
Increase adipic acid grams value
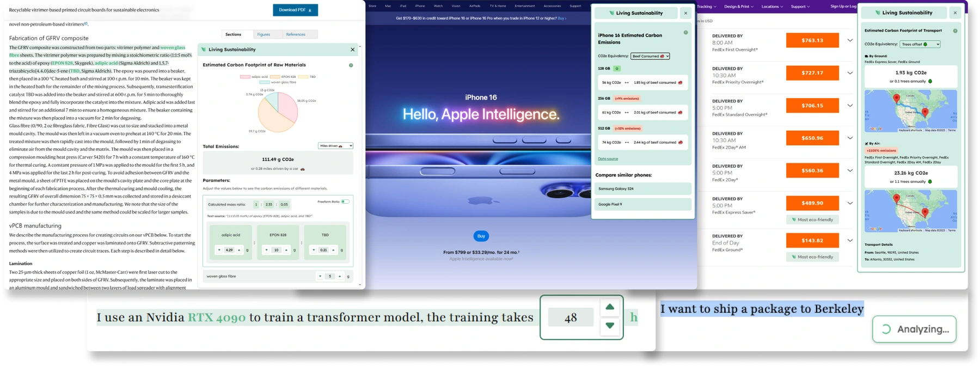point(239,250)
